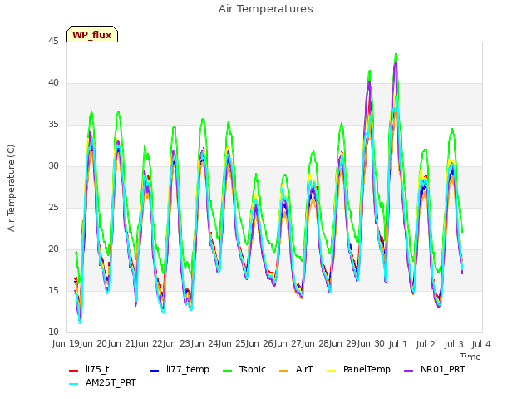Click the red li75_t legend swatch
The width and height of the screenshot is (532, 399).
(74, 371)
